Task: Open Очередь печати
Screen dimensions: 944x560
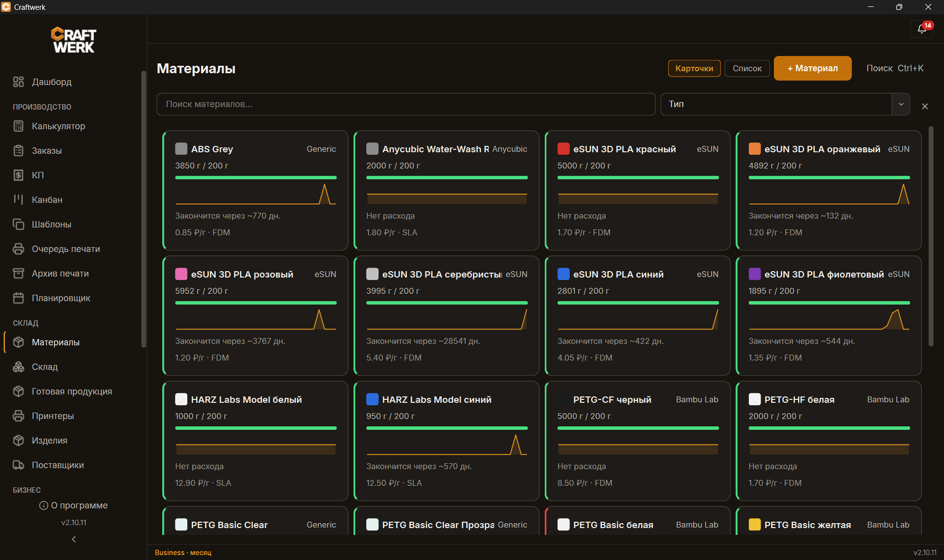Action: [x=66, y=249]
